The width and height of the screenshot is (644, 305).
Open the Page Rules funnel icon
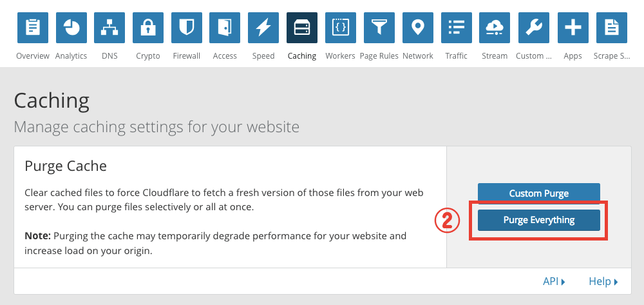(379, 28)
